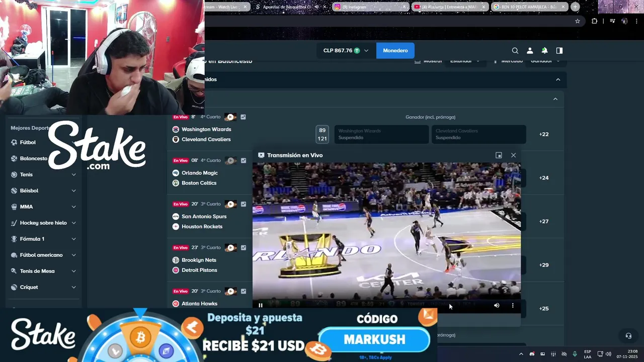
Task: Toggle the microphone tray icon
Action: point(575,354)
